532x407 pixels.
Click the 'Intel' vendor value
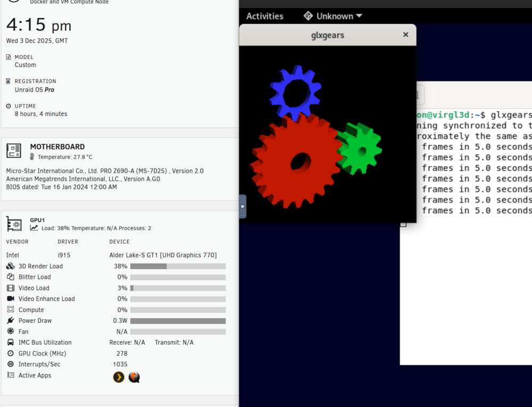(x=13, y=255)
